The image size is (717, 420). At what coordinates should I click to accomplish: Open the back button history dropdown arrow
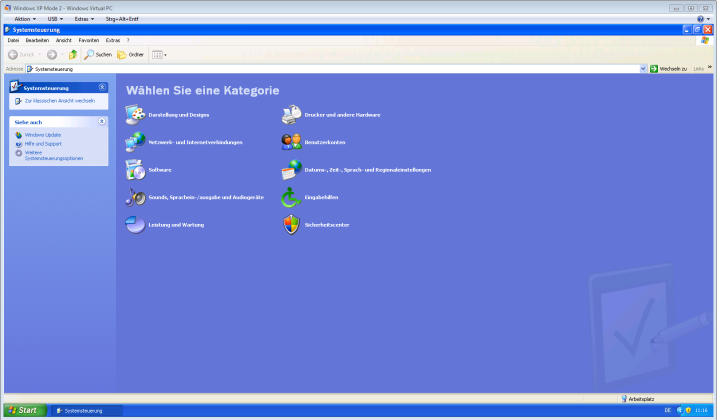[x=40, y=55]
